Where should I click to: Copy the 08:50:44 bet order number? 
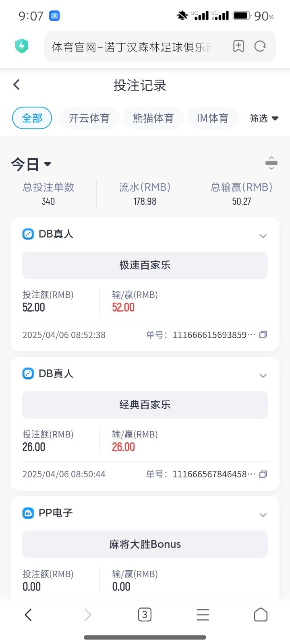tap(263, 474)
